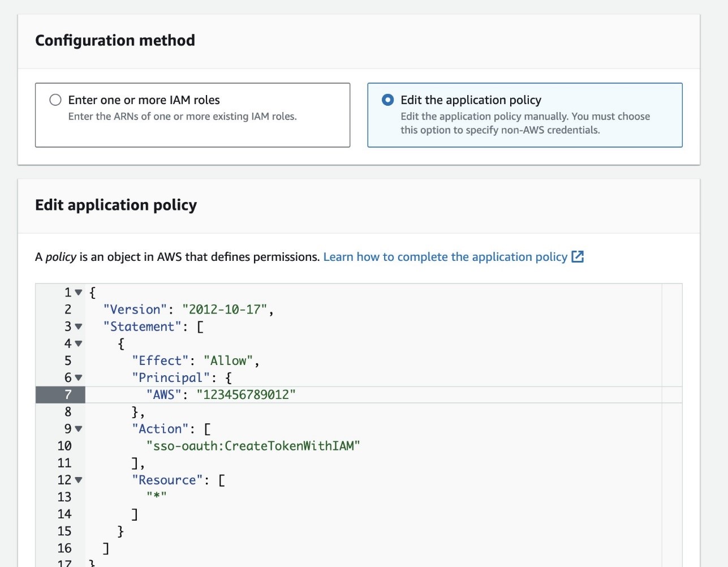This screenshot has width=728, height=567.
Task: Collapse the Statement fold arrow on line 3
Action: pos(79,327)
